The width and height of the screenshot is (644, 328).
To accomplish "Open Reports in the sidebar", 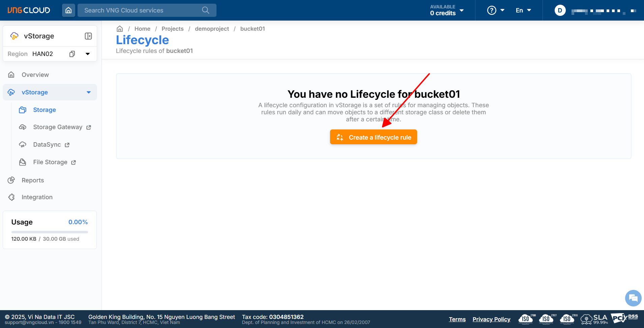I will [x=33, y=180].
